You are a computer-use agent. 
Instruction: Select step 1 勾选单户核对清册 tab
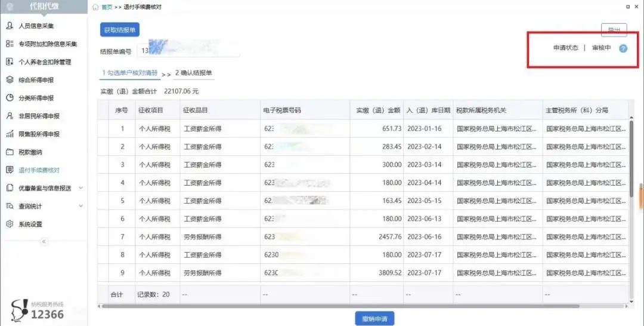pyautogui.click(x=130, y=73)
